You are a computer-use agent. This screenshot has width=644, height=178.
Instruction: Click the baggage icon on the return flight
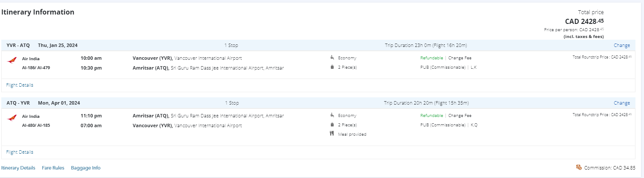[x=332, y=125]
